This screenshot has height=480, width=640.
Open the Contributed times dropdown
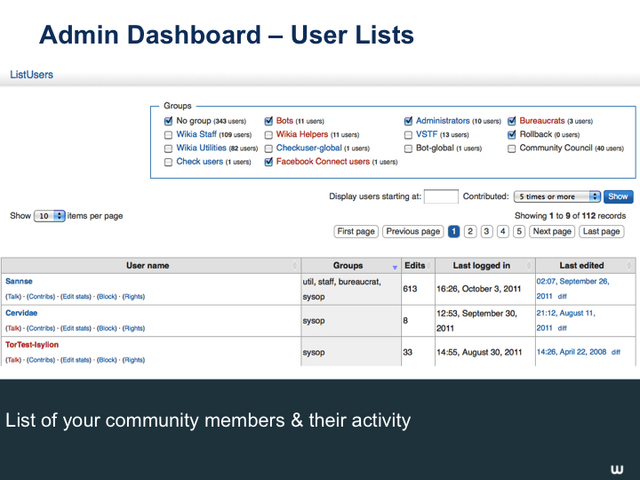pyautogui.click(x=557, y=197)
